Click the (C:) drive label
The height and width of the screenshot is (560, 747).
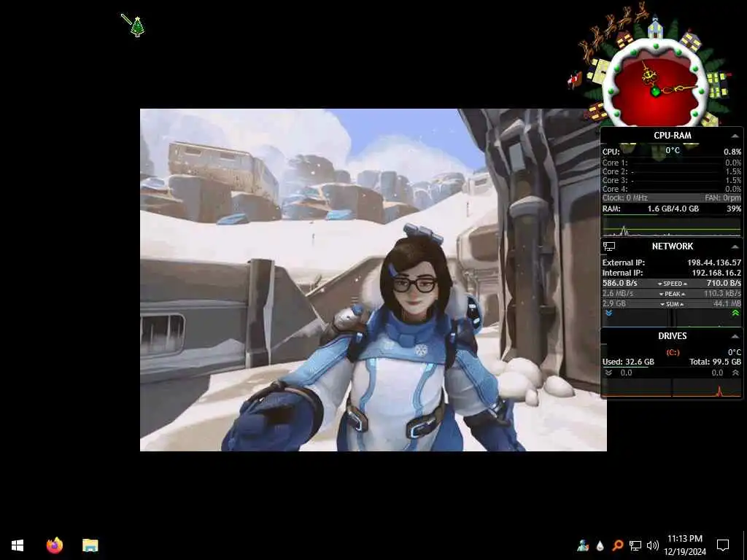click(x=673, y=352)
